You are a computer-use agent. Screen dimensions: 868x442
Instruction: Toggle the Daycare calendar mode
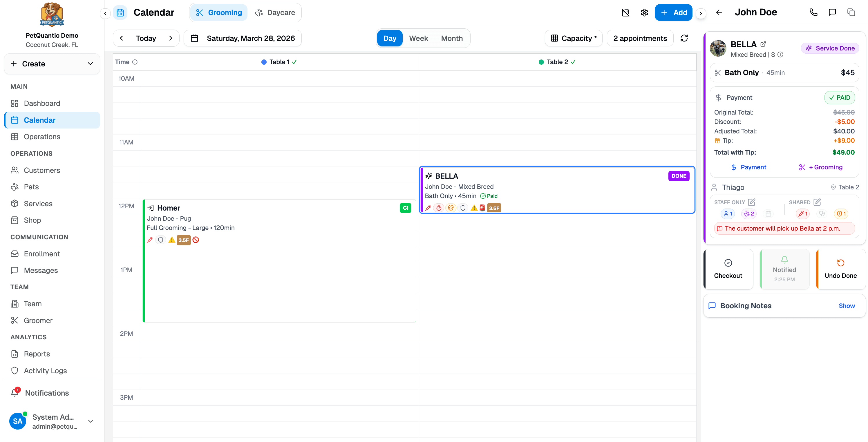(275, 12)
